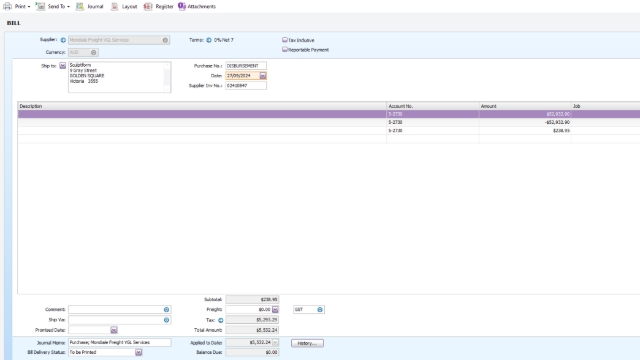Screen dimensions: 640x360
Task: Open the Bill Delivery Status dropdown
Action: [x=138, y=352]
